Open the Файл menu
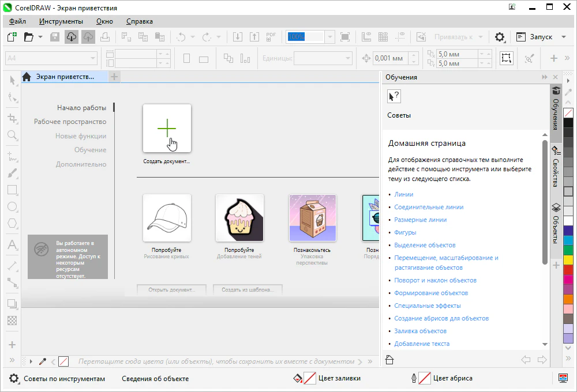Screen dimensions: 577x392 coord(17,21)
